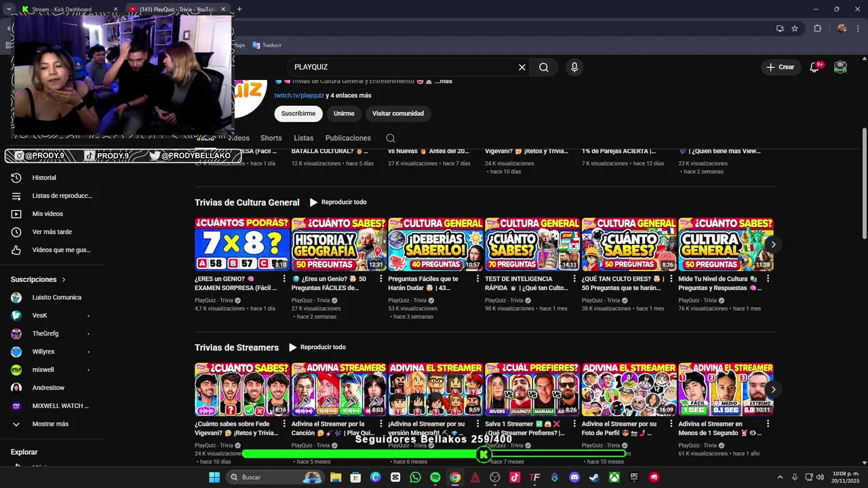Viewport: 868px width, 488px height.
Task: Start voice search with the microphone icon
Action: pos(574,67)
